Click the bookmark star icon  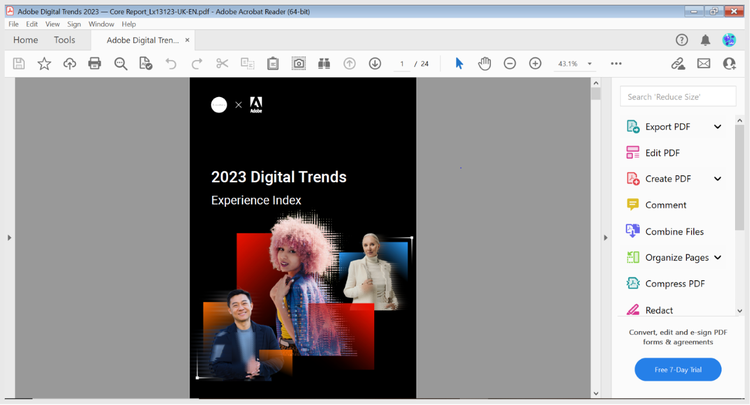44,64
